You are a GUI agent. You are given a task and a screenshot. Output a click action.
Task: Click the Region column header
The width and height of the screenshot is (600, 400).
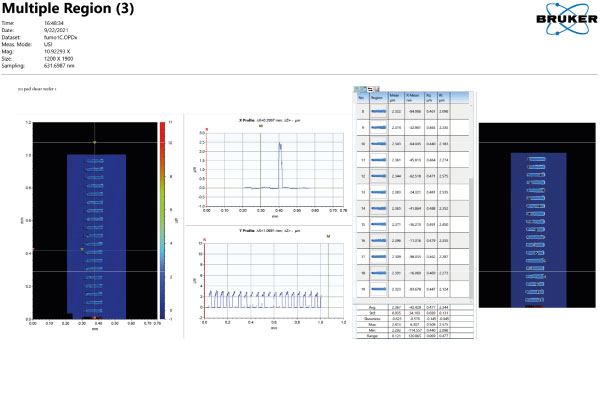[x=378, y=99]
